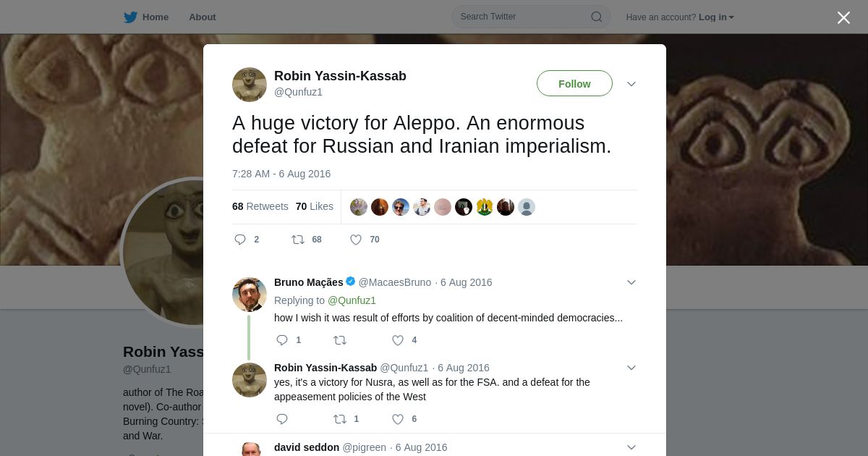Image resolution: width=868 pixels, height=456 pixels.
Task: Like Bruno Maçães' reply
Action: (398, 340)
